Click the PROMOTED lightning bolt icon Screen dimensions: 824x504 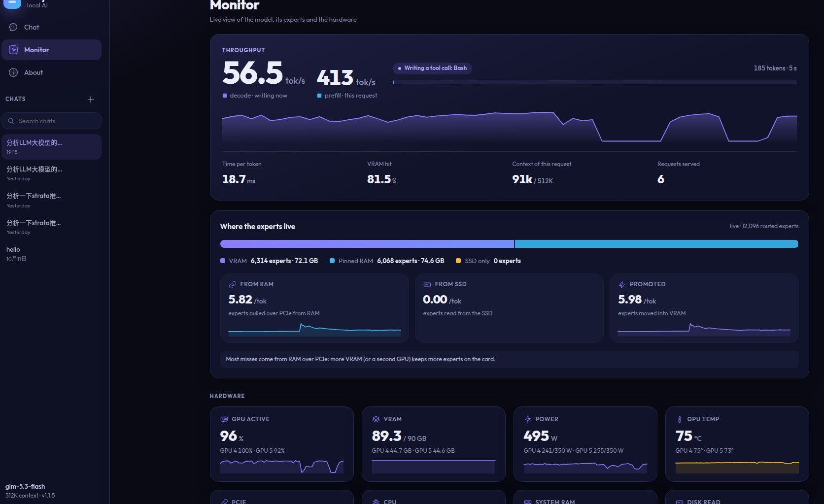tap(622, 285)
